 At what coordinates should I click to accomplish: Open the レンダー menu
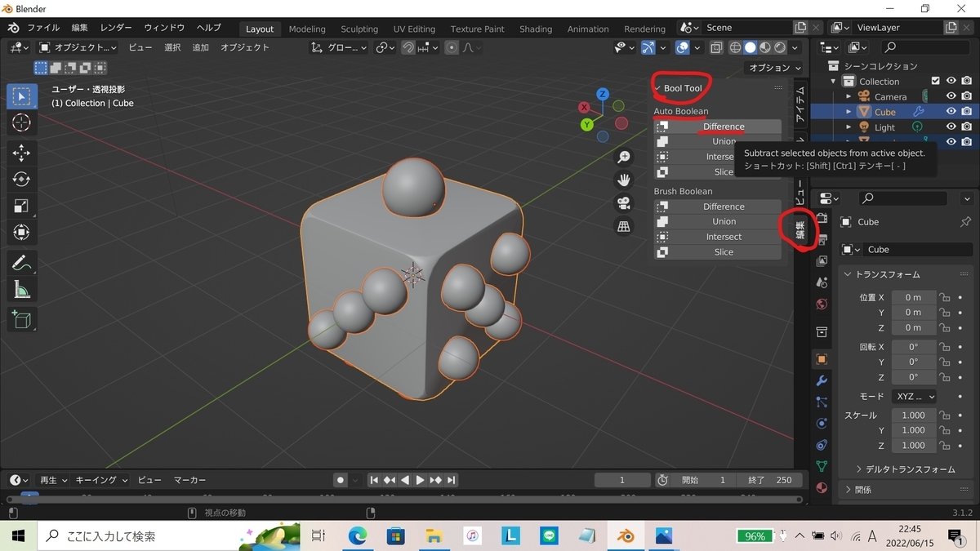coord(116,28)
